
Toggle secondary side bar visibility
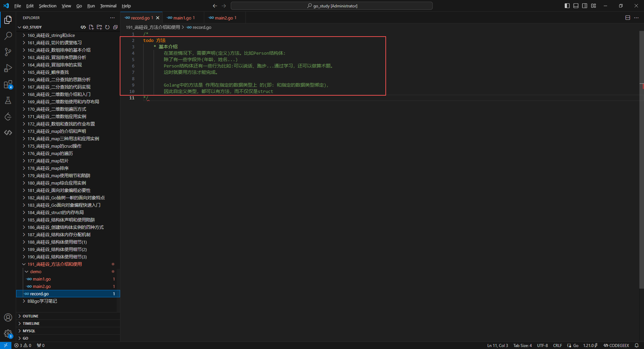click(x=585, y=6)
